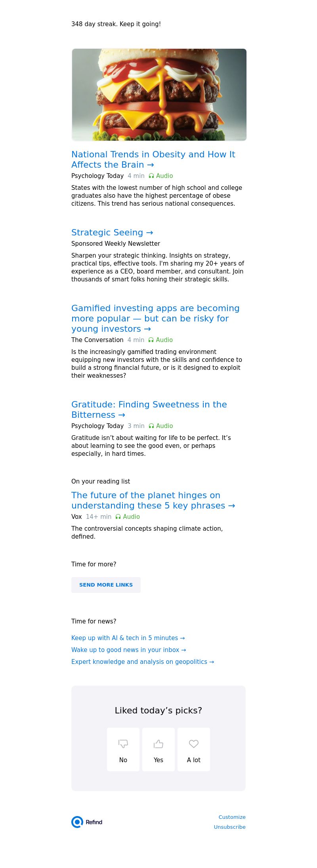Screen dimensions: 317x868
Task: Click the Customize link in footer
Action: (232, 817)
